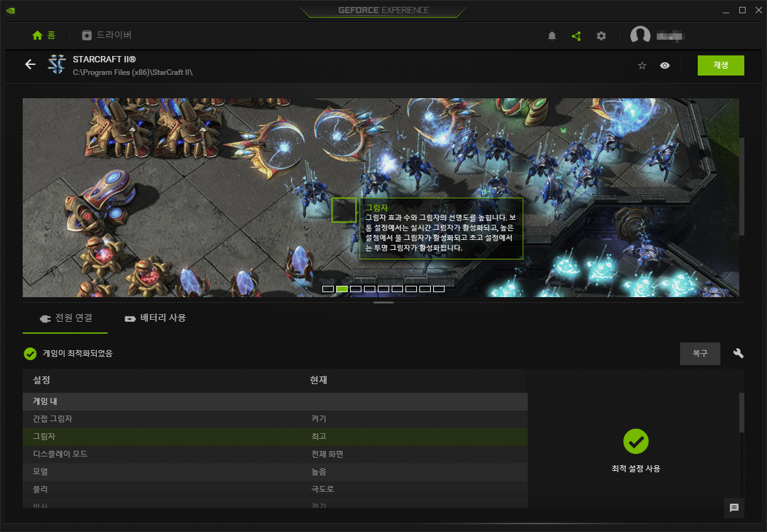Viewport: 767px width, 532px height.
Task: Click the settings list scrollbar
Action: [741, 412]
